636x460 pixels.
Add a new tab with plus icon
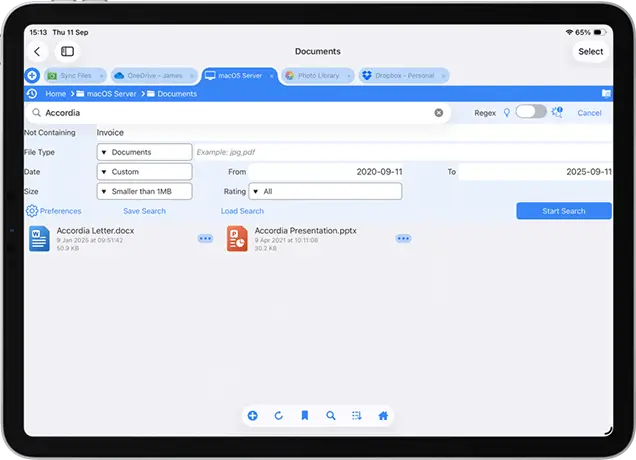[x=32, y=75]
